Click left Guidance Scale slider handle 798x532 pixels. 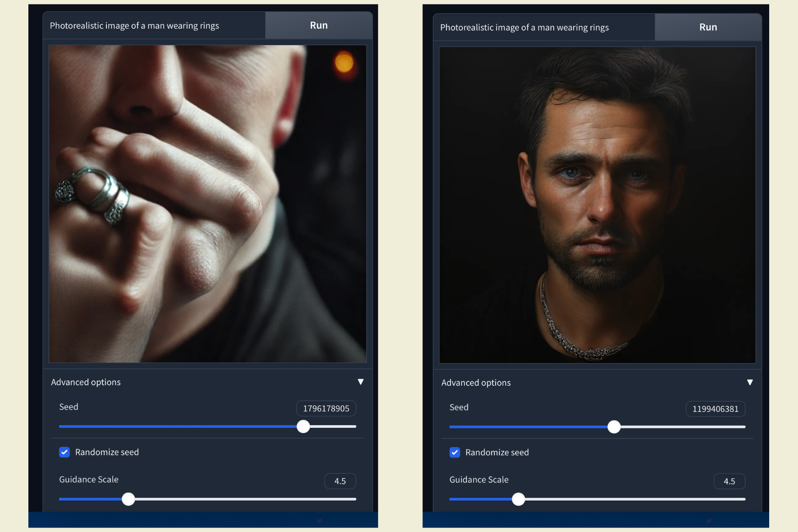pos(128,499)
